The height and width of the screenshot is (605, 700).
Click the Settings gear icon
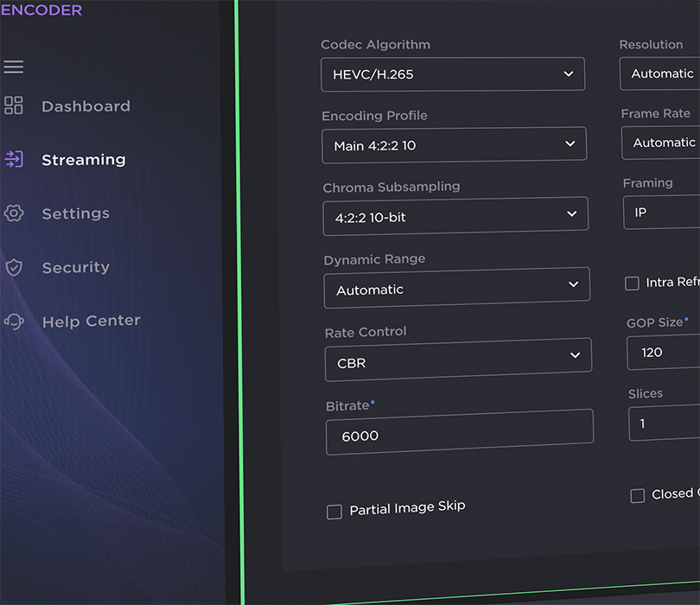point(14,213)
